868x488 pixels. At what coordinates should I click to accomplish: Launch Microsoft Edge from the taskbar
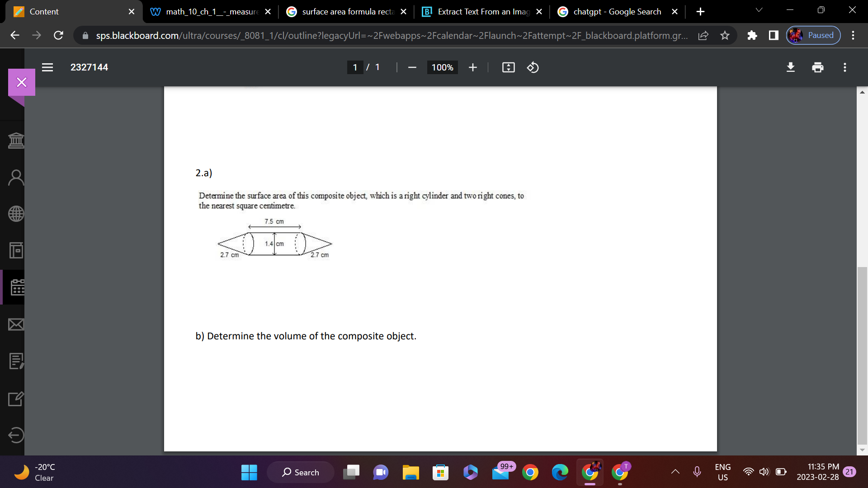560,472
